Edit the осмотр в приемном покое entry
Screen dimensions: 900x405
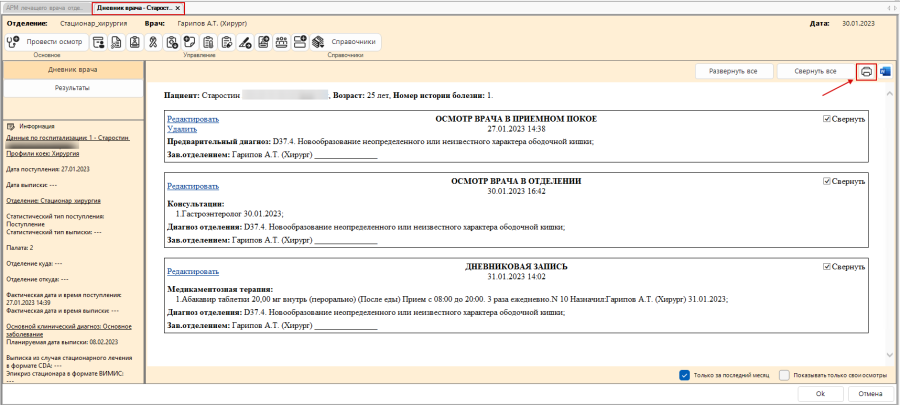tap(193, 119)
